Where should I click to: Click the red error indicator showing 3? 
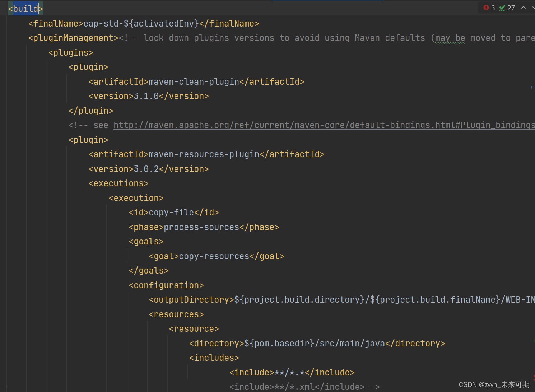pos(489,8)
